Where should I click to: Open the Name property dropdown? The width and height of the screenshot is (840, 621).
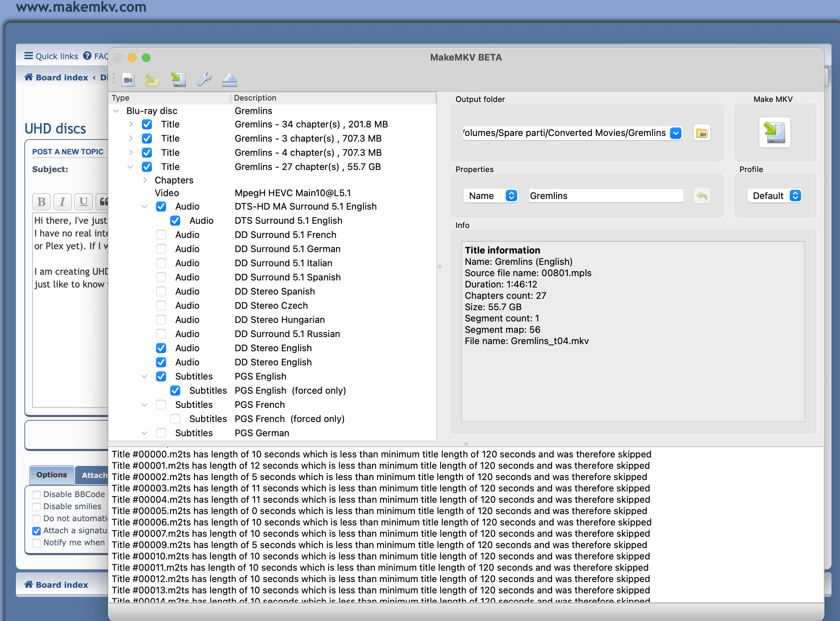click(491, 195)
